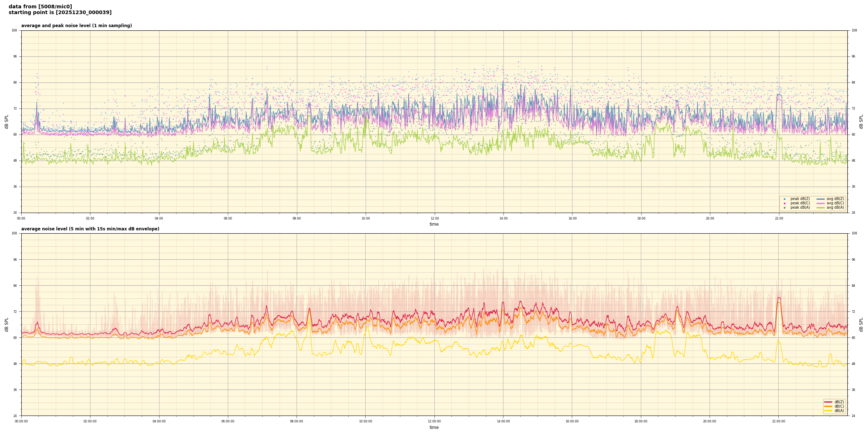
Task: Click the 22:00 tick label on top chart
Action: tap(779, 218)
